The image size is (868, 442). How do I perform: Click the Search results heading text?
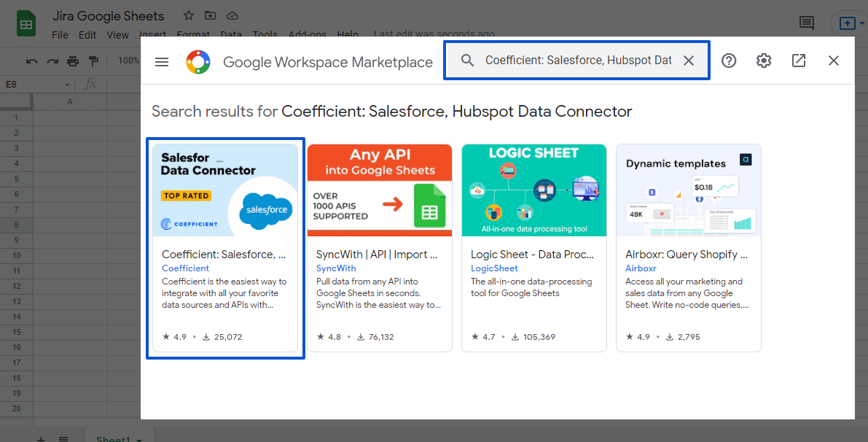[392, 112]
